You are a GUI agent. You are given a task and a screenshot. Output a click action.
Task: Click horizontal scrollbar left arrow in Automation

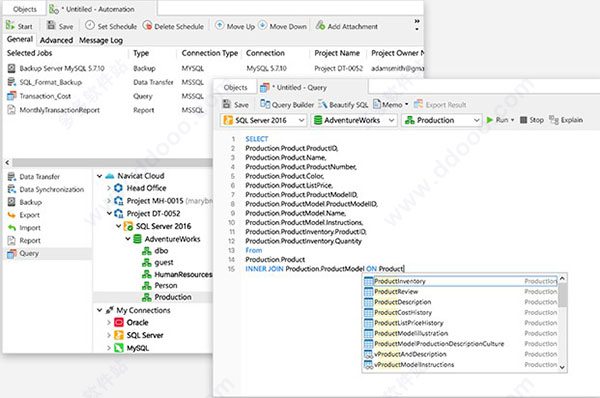[7, 163]
